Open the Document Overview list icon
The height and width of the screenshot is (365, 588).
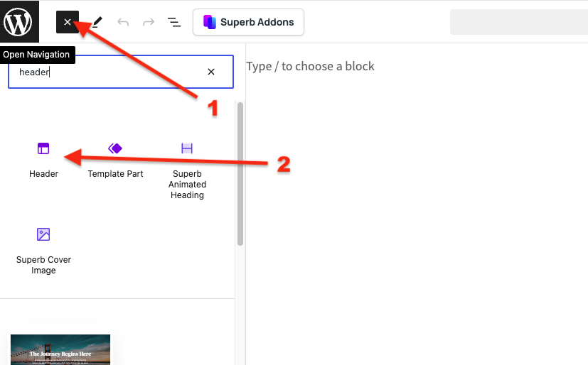coord(174,23)
